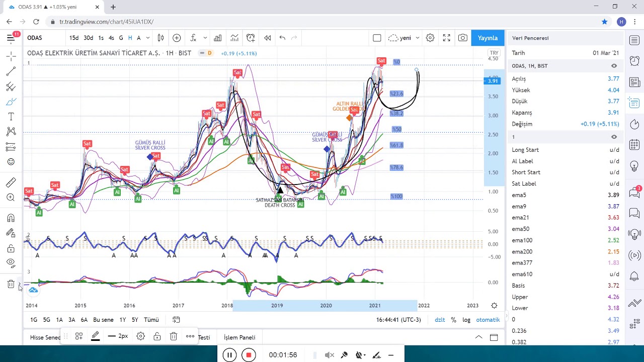Toggle magnet mode
This screenshot has width=644, height=362.
coord(11,218)
